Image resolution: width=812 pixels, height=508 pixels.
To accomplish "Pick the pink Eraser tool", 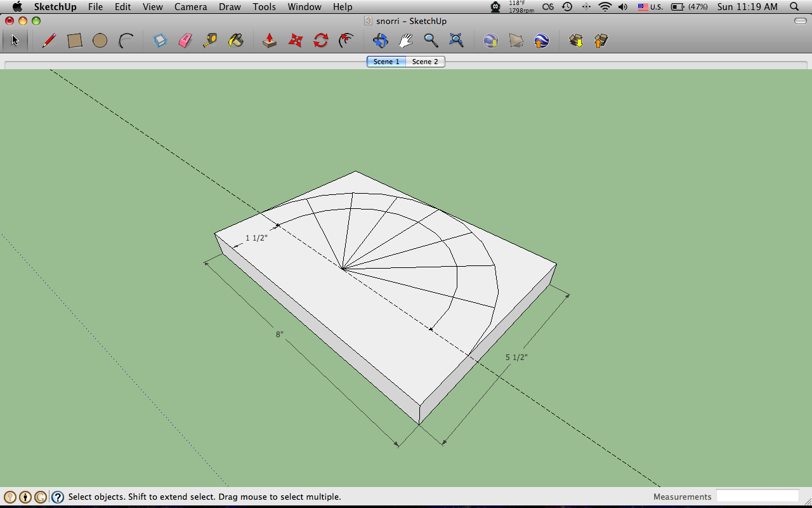I will click(x=185, y=41).
